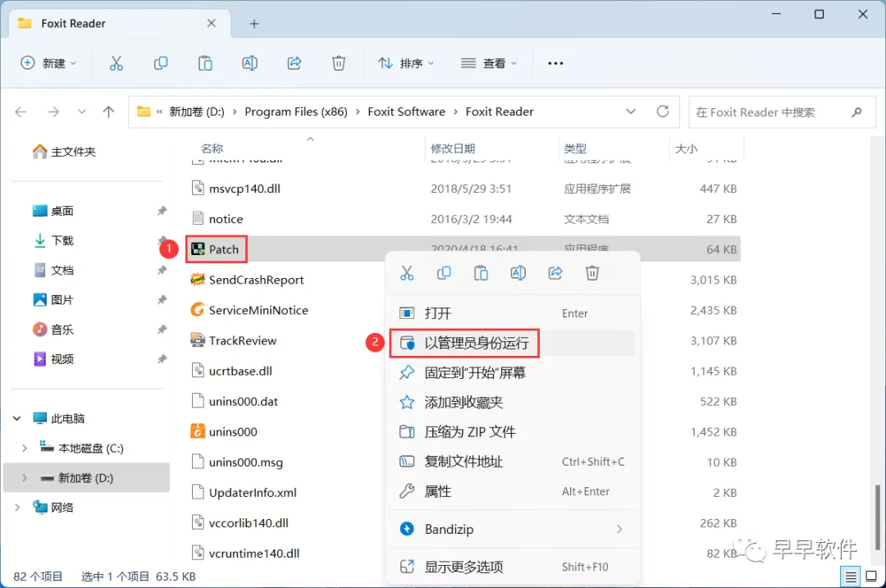
Task: Refresh the current folder
Action: pos(663,112)
